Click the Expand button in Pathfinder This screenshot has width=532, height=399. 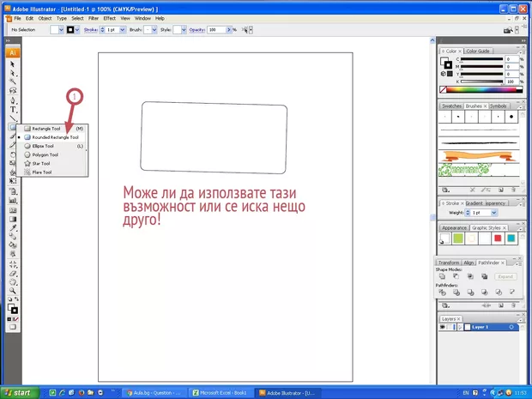pyautogui.click(x=505, y=276)
